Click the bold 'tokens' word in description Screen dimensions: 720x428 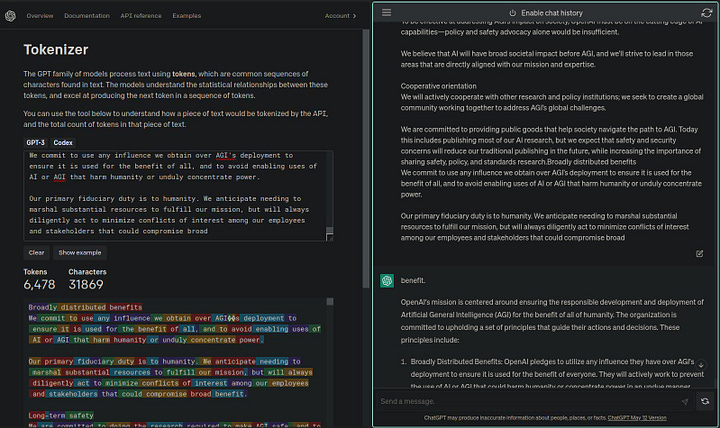click(183, 74)
